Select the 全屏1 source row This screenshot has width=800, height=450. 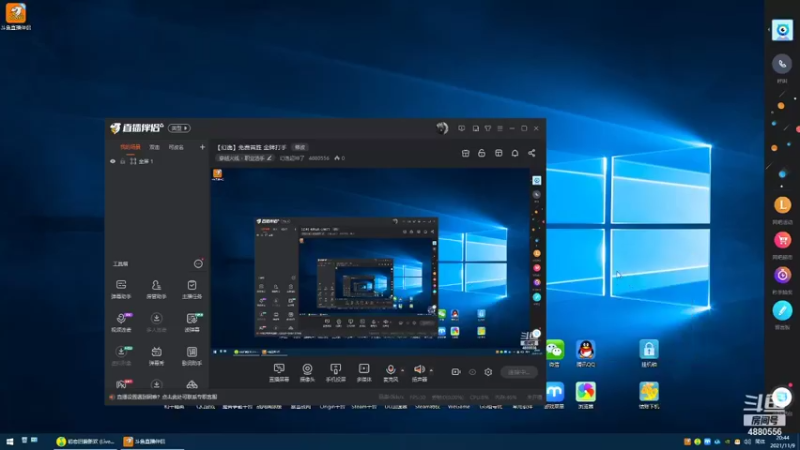(x=157, y=161)
